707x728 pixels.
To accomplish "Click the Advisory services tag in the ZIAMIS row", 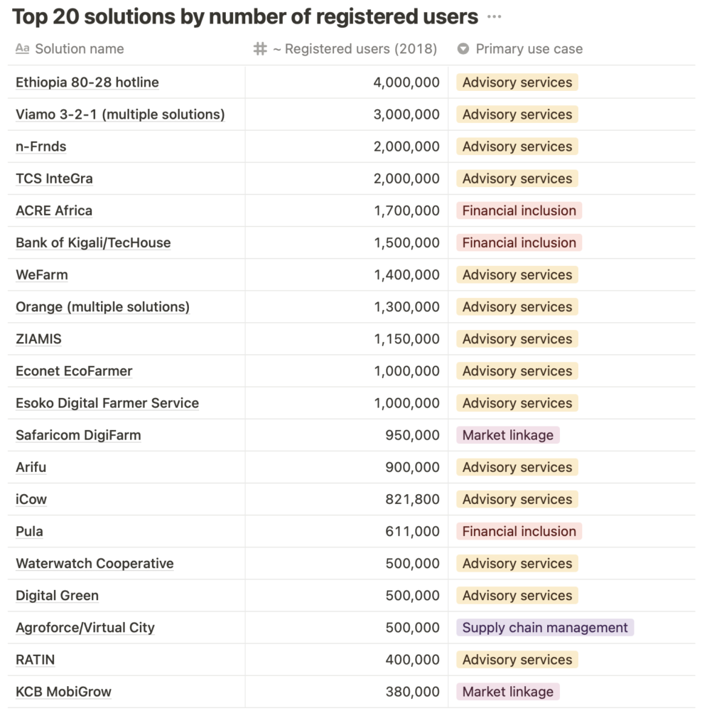I will 517,338.
